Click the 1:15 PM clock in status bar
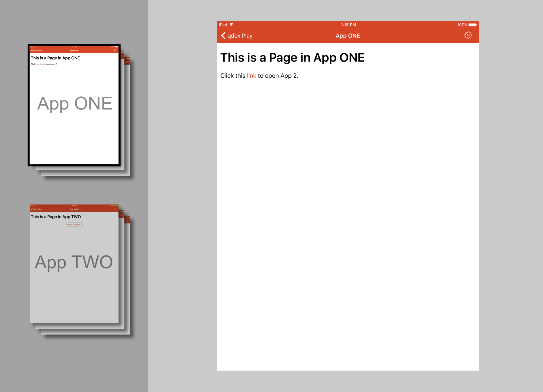 pos(348,25)
